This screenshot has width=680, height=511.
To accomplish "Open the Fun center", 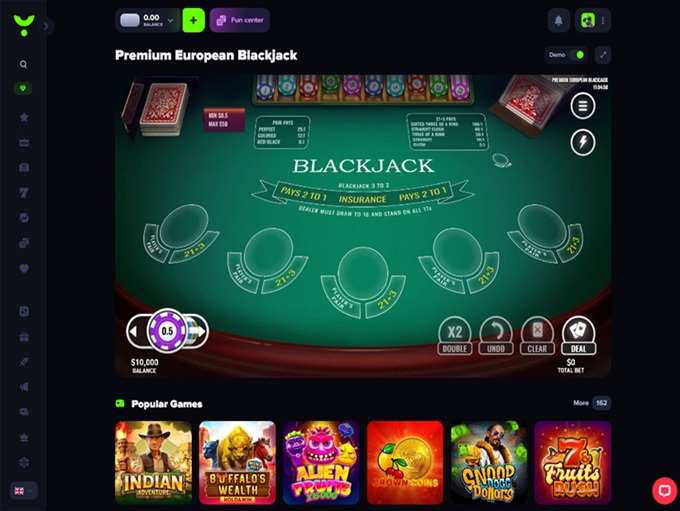I will pyautogui.click(x=240, y=20).
